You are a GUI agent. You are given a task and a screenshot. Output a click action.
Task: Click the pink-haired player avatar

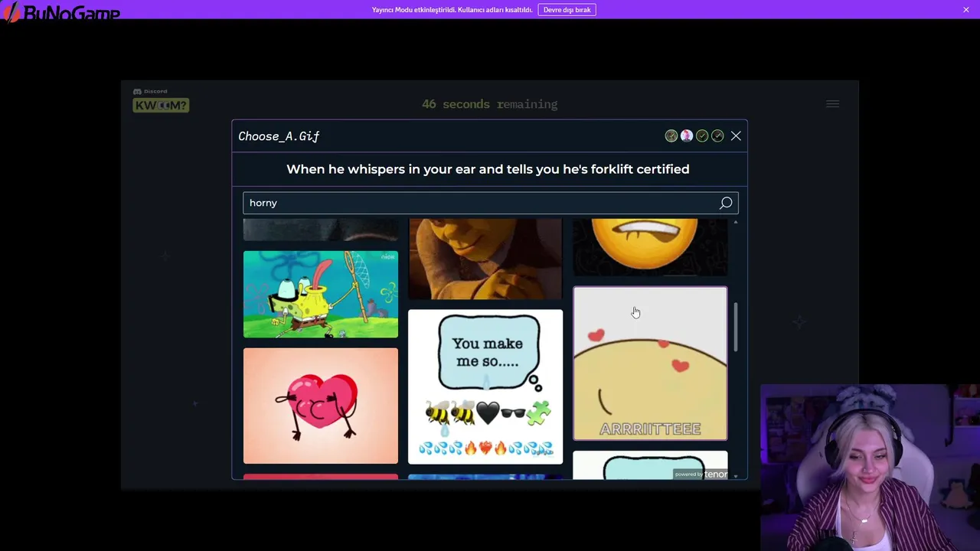click(687, 136)
